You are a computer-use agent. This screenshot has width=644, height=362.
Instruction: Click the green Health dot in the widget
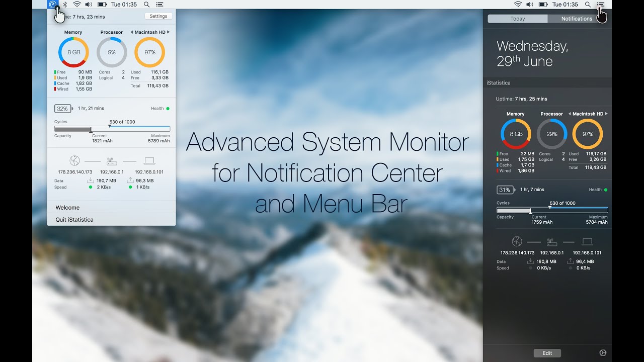pyautogui.click(x=605, y=190)
